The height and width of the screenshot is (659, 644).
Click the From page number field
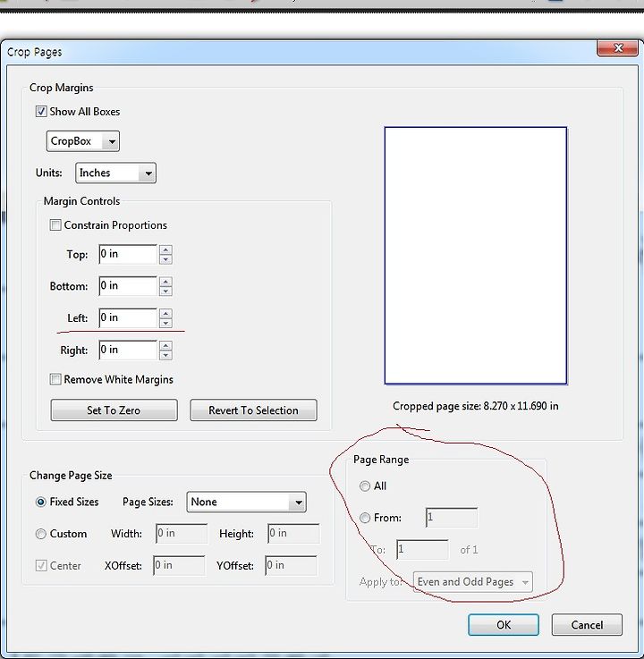[x=452, y=518]
